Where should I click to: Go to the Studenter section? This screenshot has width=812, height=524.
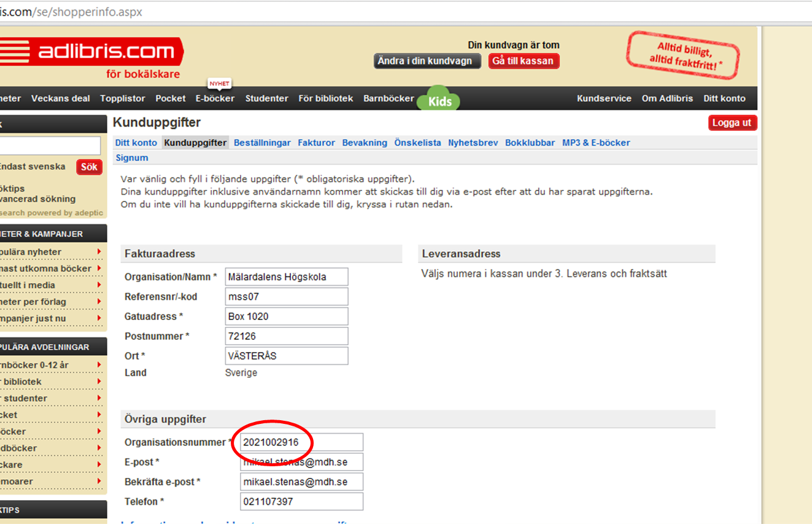tap(267, 98)
